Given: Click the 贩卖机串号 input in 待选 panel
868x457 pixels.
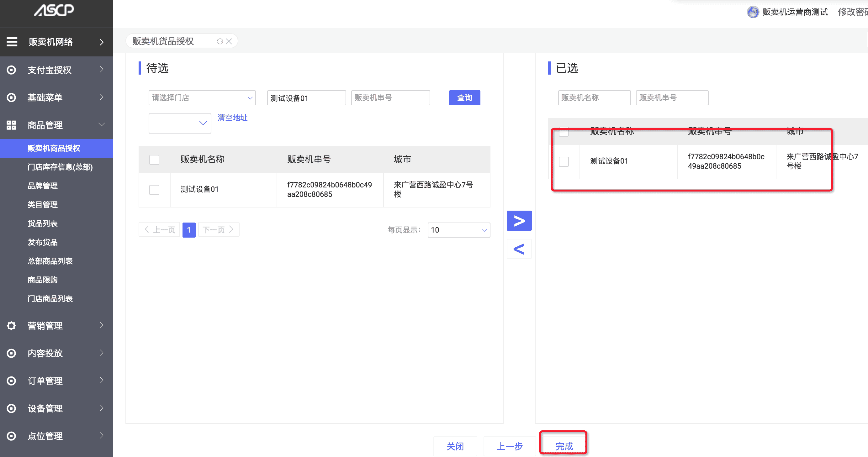Looking at the screenshot, I should click(x=390, y=98).
